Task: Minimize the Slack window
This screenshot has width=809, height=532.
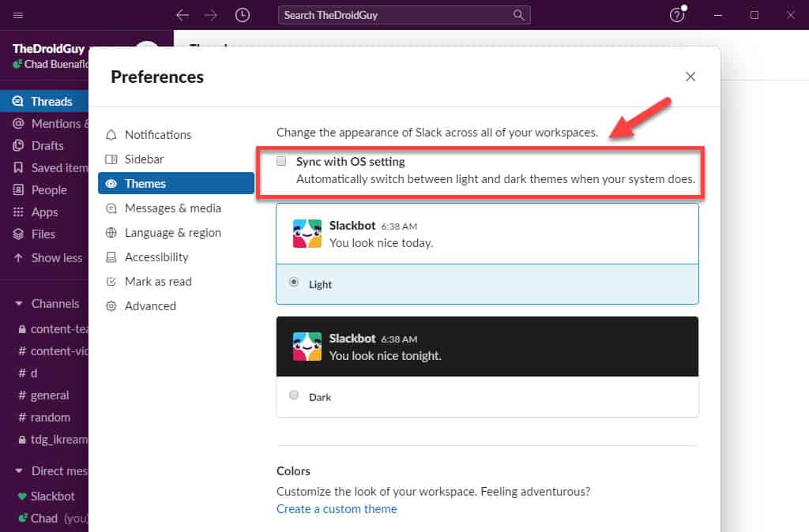Action: point(717,15)
